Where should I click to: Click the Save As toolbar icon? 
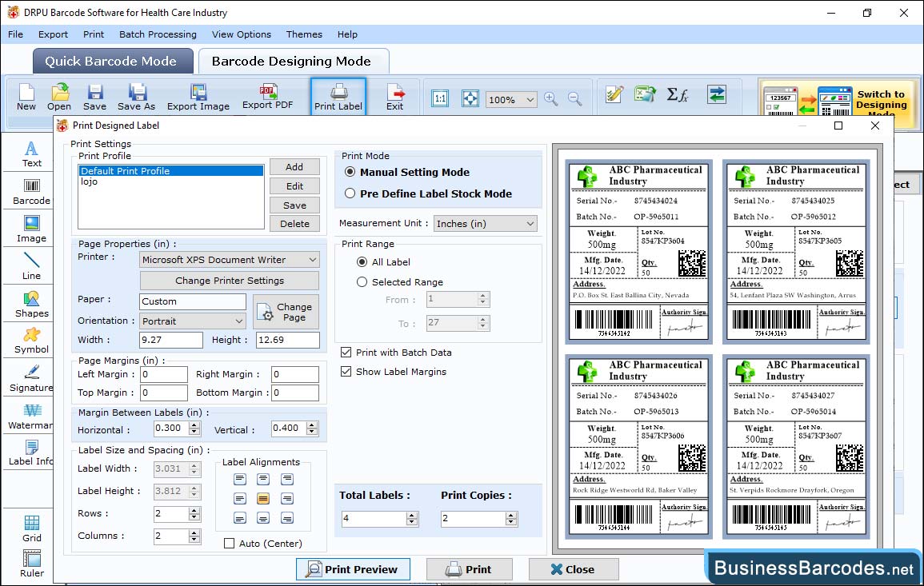click(136, 98)
